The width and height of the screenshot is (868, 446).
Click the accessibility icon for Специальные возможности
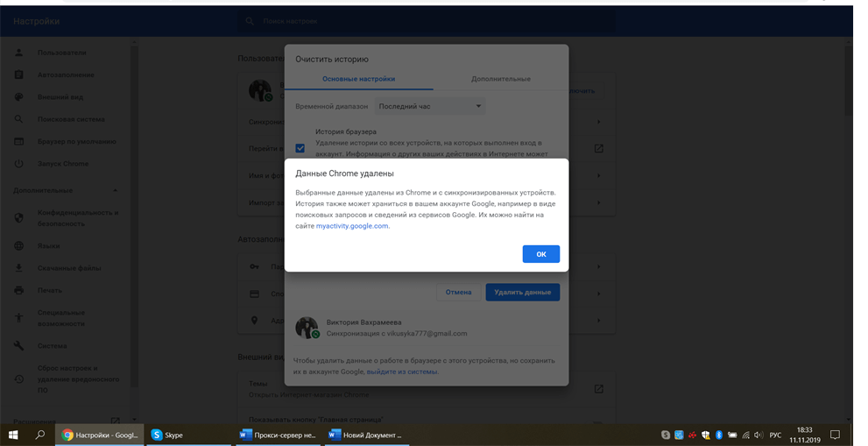(18, 318)
